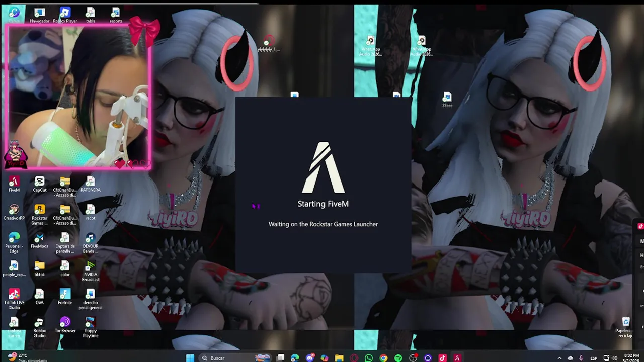Screen dimensions: 644x362
Task: Open the Navegador desktop shortcut
Action: tap(39, 15)
